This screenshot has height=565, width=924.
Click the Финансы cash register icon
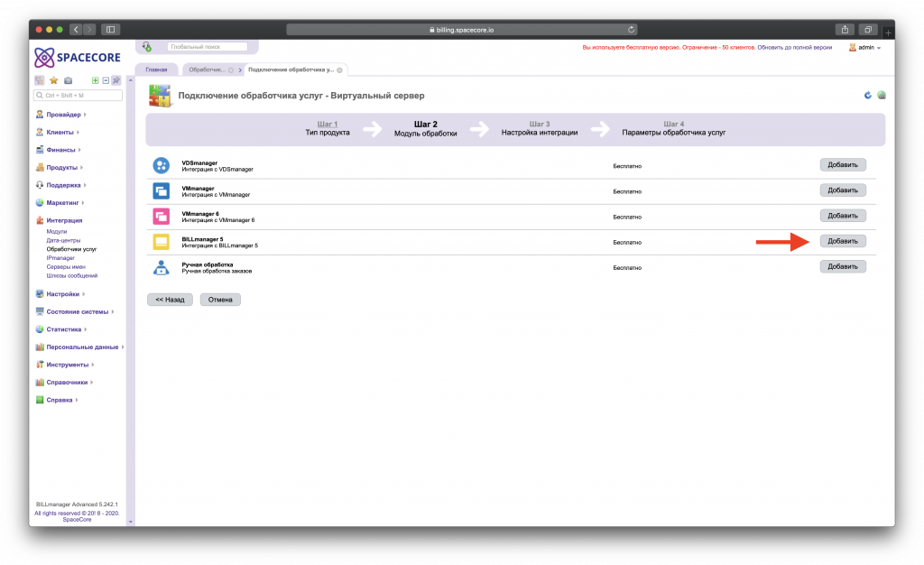click(40, 150)
